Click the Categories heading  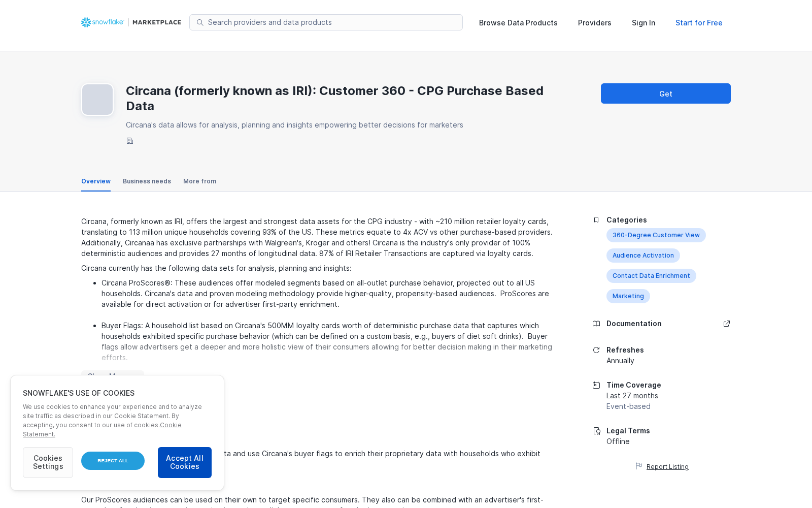[x=627, y=220]
